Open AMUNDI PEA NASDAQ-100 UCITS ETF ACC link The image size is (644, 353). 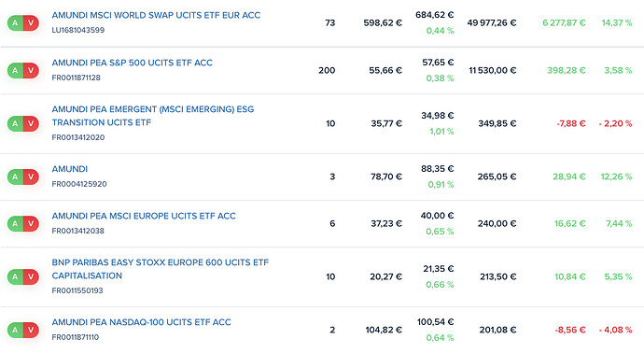coord(141,322)
